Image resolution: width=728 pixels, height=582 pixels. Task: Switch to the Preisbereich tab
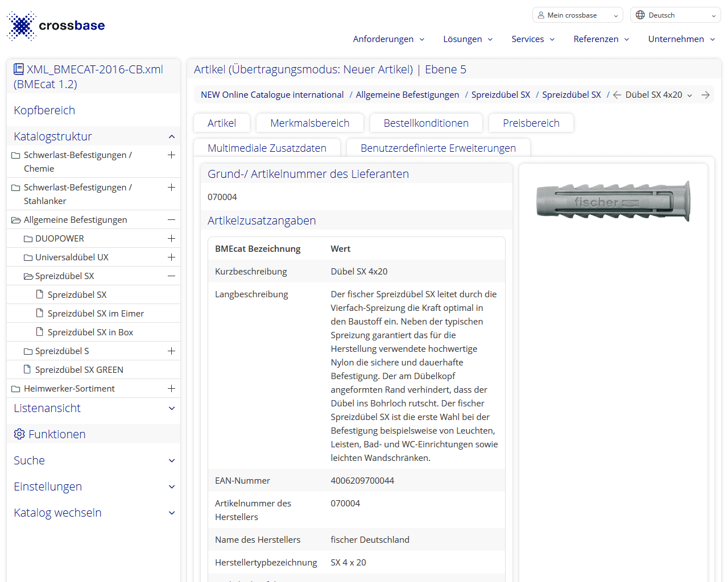click(531, 123)
